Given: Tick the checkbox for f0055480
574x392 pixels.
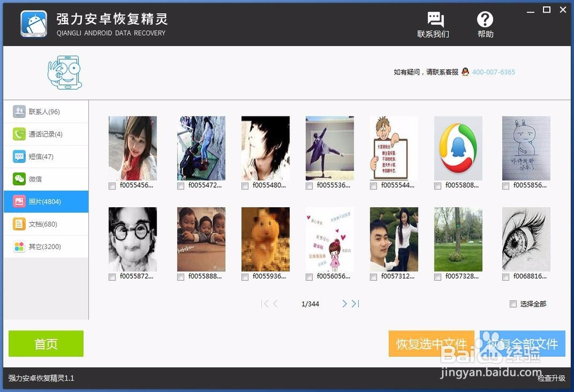Looking at the screenshot, I should click(x=245, y=186).
